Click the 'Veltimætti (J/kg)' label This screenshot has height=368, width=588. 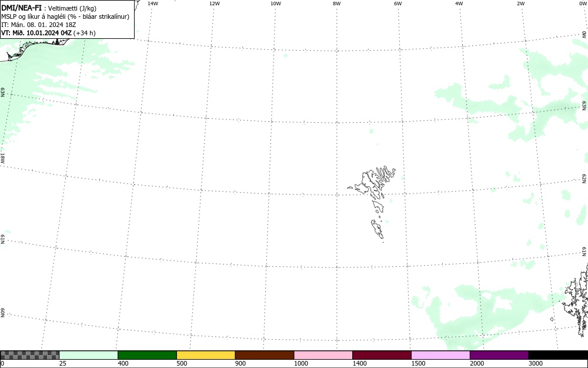[72, 8]
